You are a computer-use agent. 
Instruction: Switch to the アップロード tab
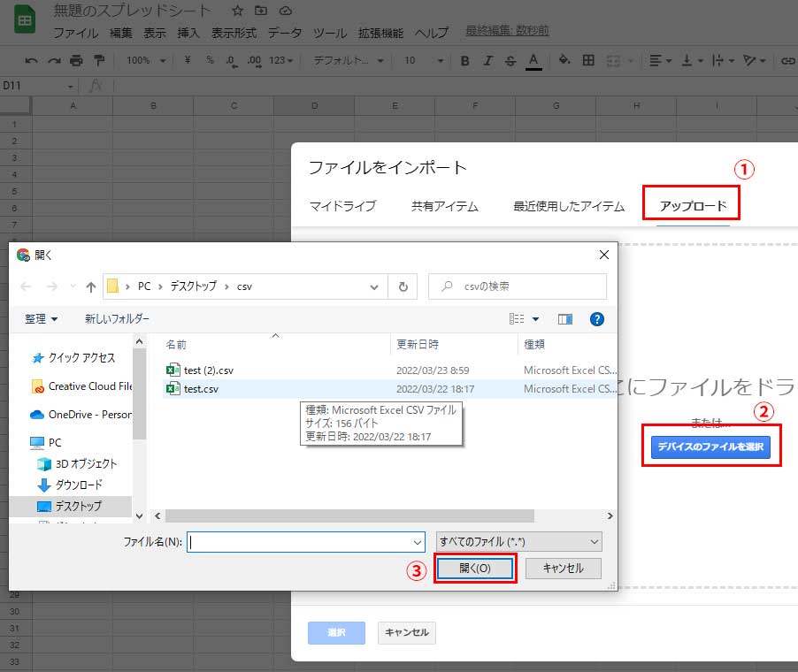tap(693, 206)
